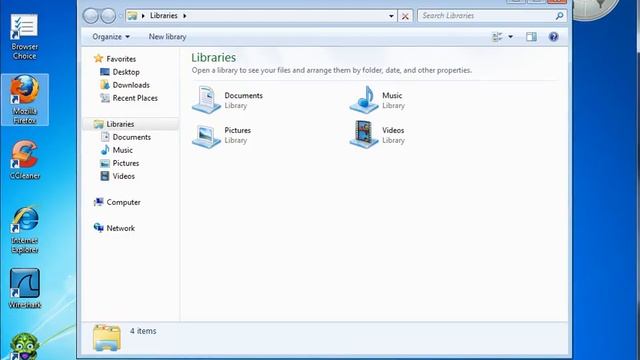The image size is (640, 360).
Task: Click the New library button
Action: point(167,37)
